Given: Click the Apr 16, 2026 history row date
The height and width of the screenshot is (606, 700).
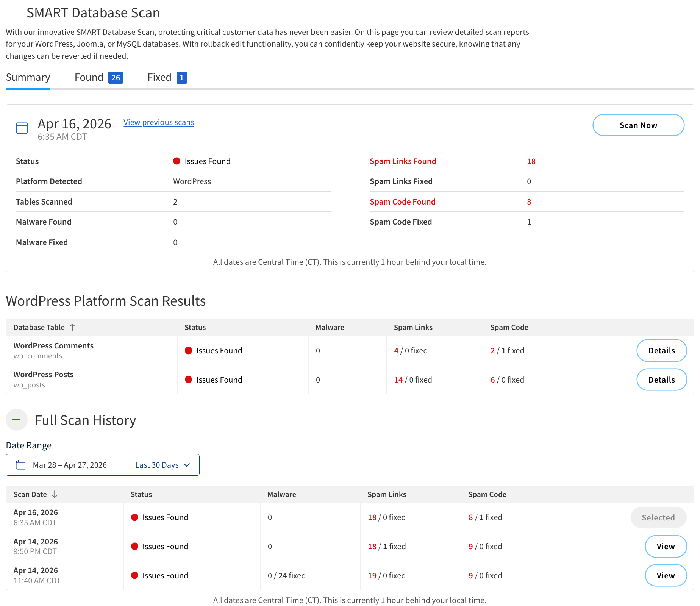Looking at the screenshot, I should coord(36,512).
